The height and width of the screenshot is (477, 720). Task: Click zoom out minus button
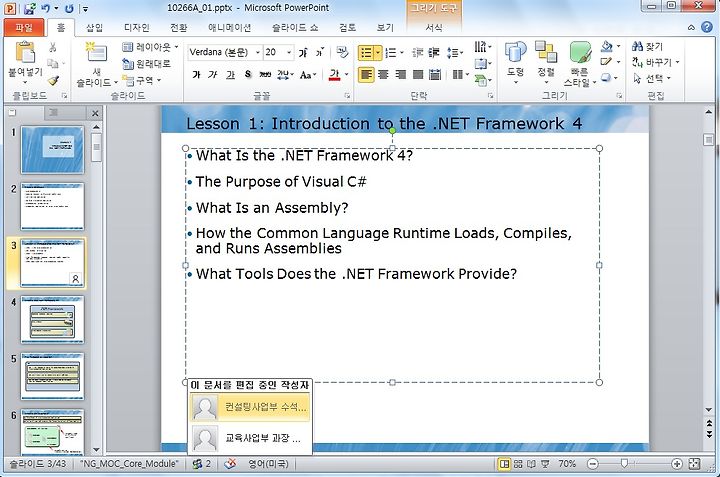tap(593, 464)
